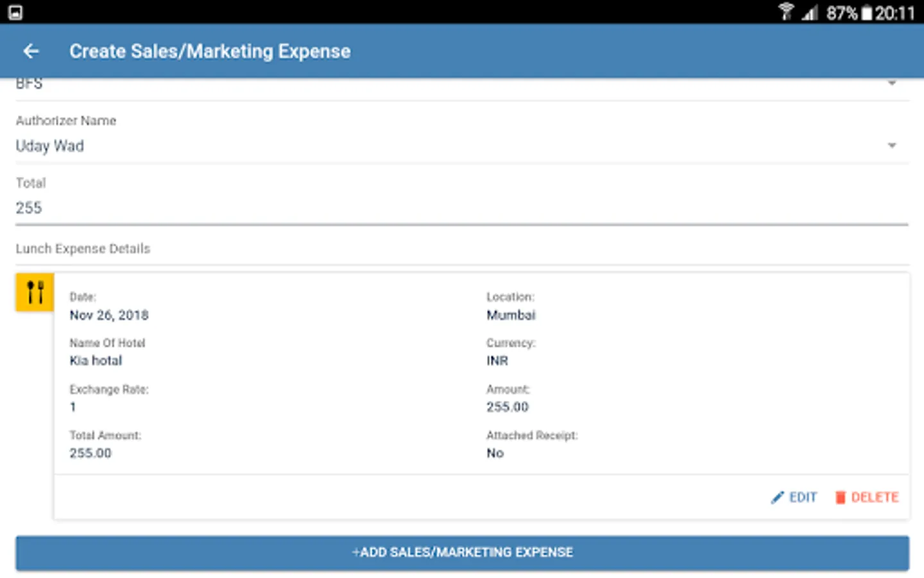Tap the Lunch Expense Details header
Viewport: 924px width, 578px height.
point(83,249)
